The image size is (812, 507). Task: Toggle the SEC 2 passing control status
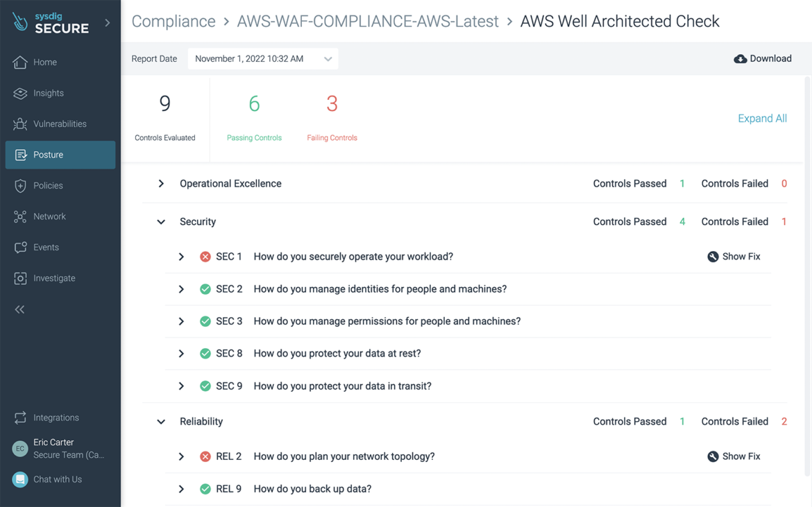[x=205, y=289]
